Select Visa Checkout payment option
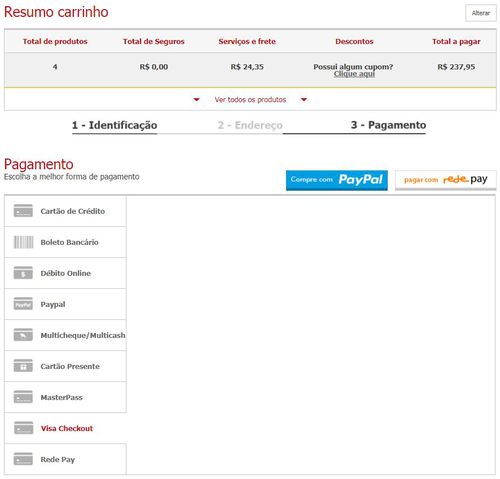Image resolution: width=500 pixels, height=479 pixels. (65, 428)
